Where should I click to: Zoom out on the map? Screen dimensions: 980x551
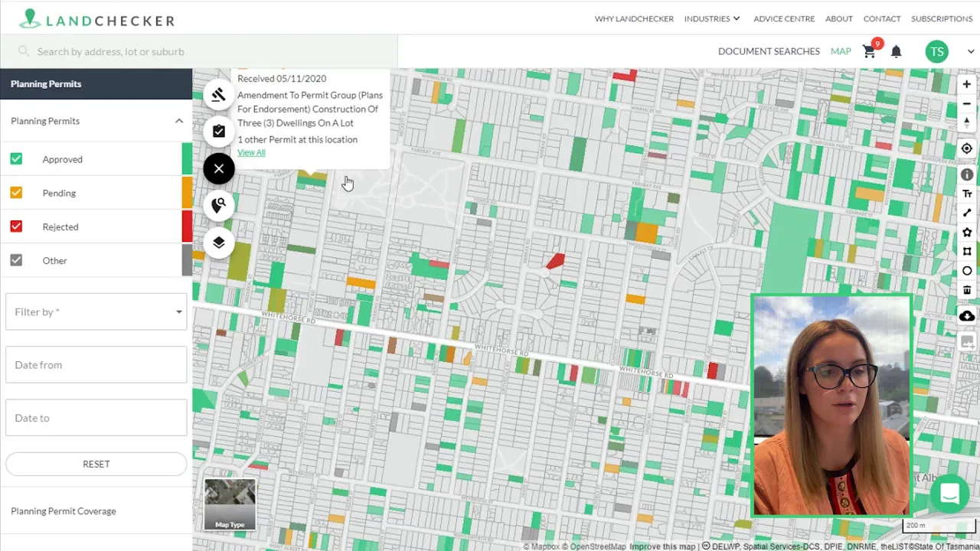point(967,103)
